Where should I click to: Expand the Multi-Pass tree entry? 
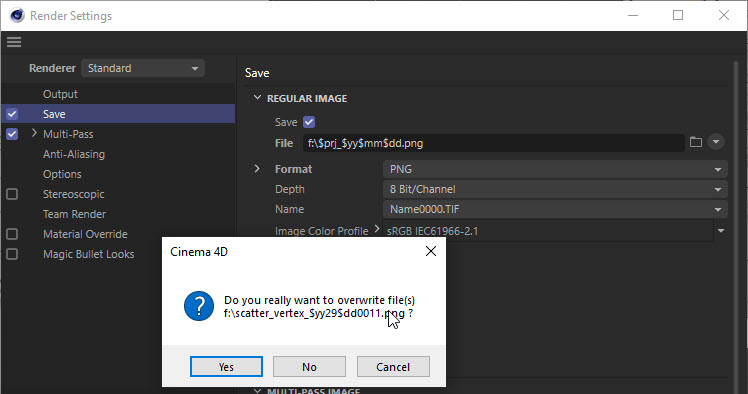34,133
